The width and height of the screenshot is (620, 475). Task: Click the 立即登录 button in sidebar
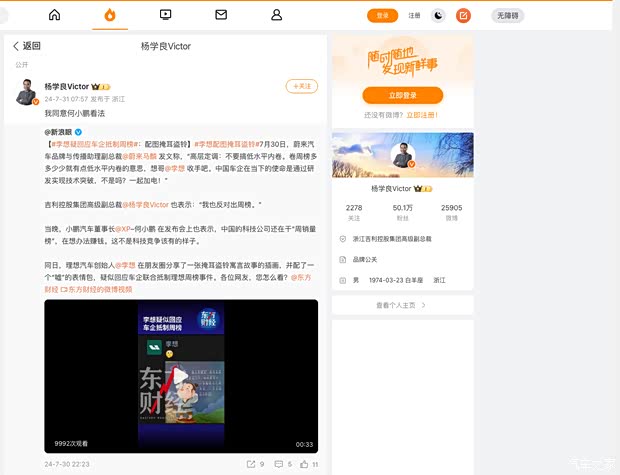click(x=403, y=95)
